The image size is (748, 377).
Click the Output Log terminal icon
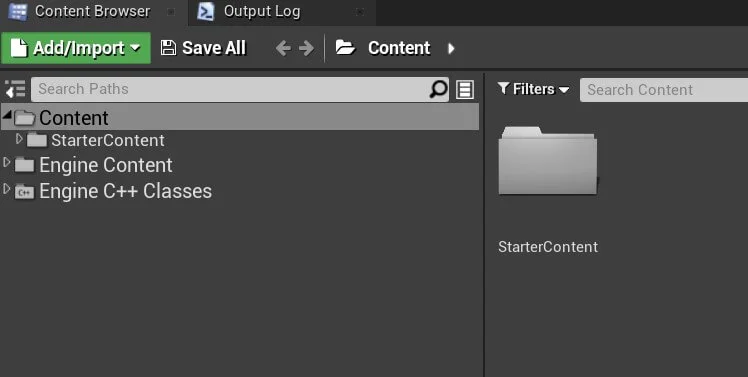(206, 11)
